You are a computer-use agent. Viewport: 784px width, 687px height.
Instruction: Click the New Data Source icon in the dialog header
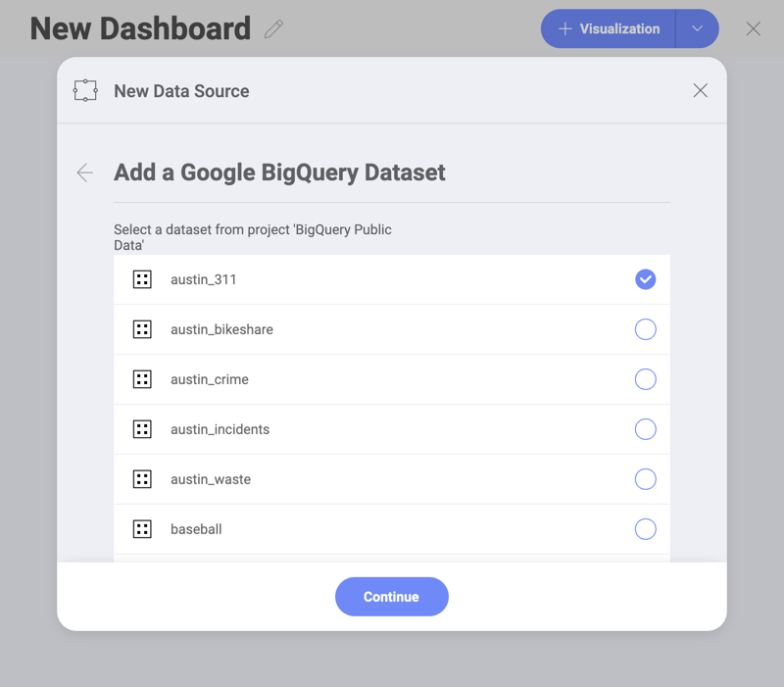(x=85, y=91)
